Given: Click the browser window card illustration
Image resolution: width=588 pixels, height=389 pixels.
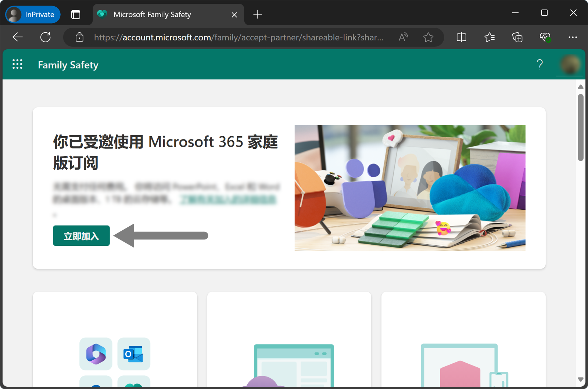Looking at the screenshot, I should click(294, 365).
